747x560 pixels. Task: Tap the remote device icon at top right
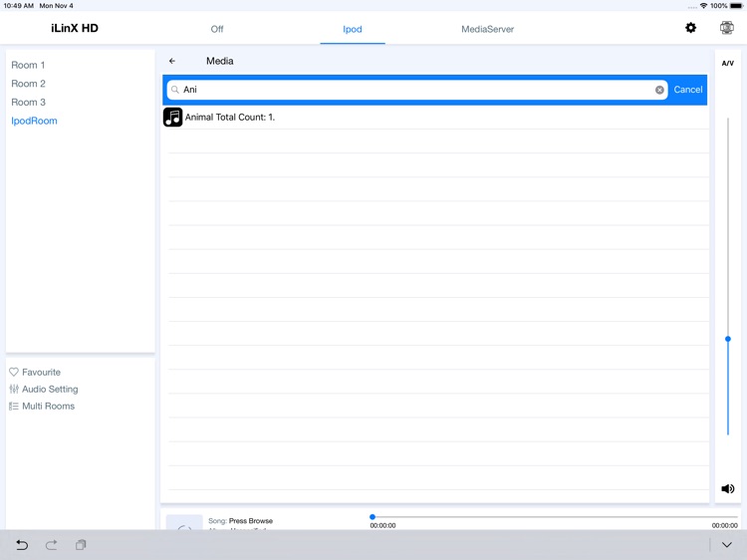(726, 28)
